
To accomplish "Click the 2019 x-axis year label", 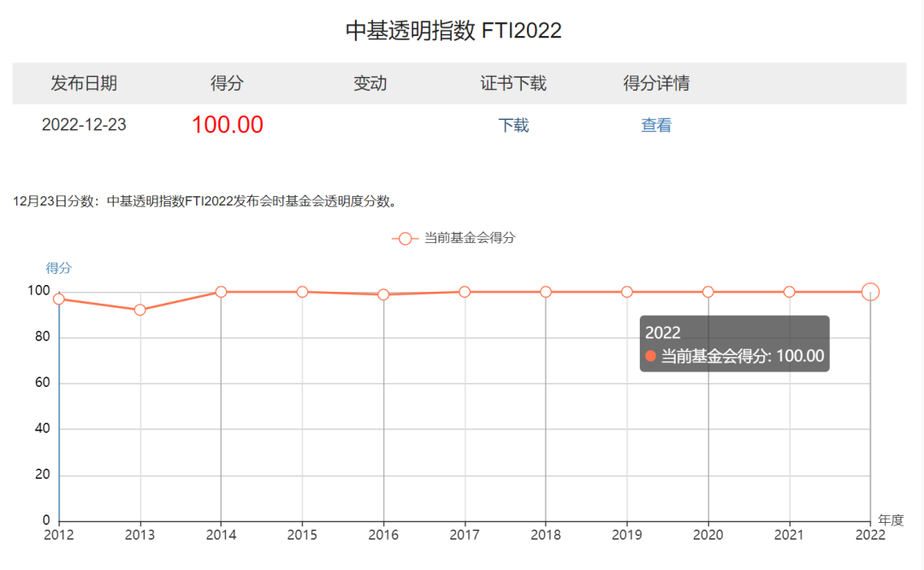I will pyautogui.click(x=626, y=535).
